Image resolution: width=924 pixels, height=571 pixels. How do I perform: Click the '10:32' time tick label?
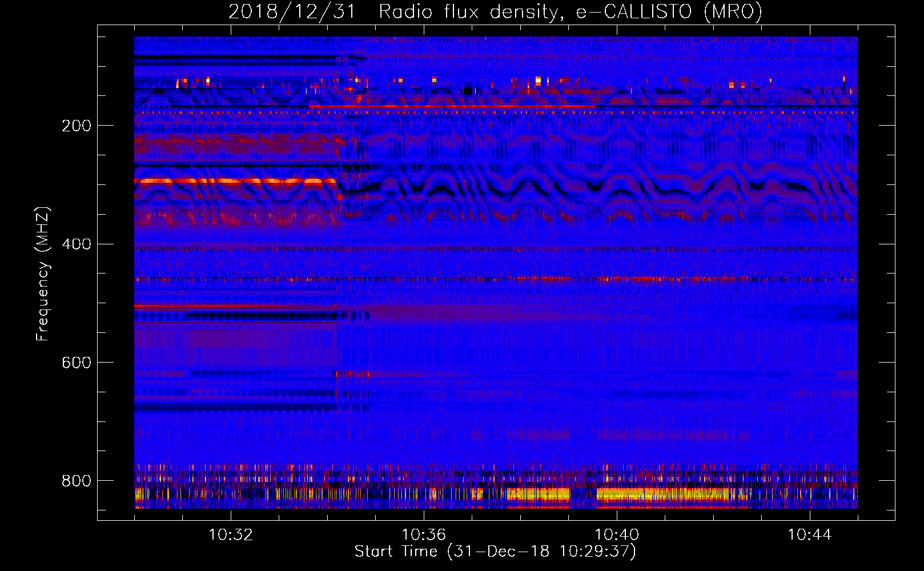(231, 535)
